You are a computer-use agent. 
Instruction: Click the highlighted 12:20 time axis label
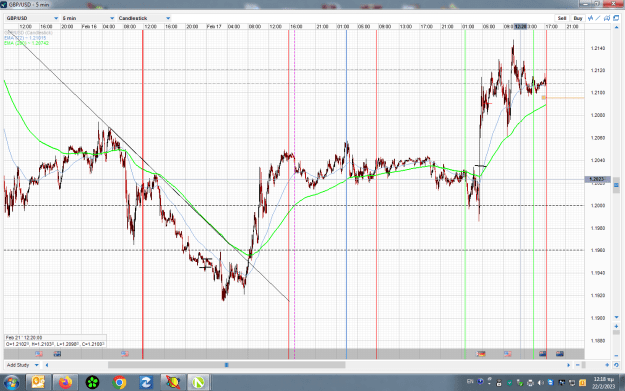tap(521, 26)
